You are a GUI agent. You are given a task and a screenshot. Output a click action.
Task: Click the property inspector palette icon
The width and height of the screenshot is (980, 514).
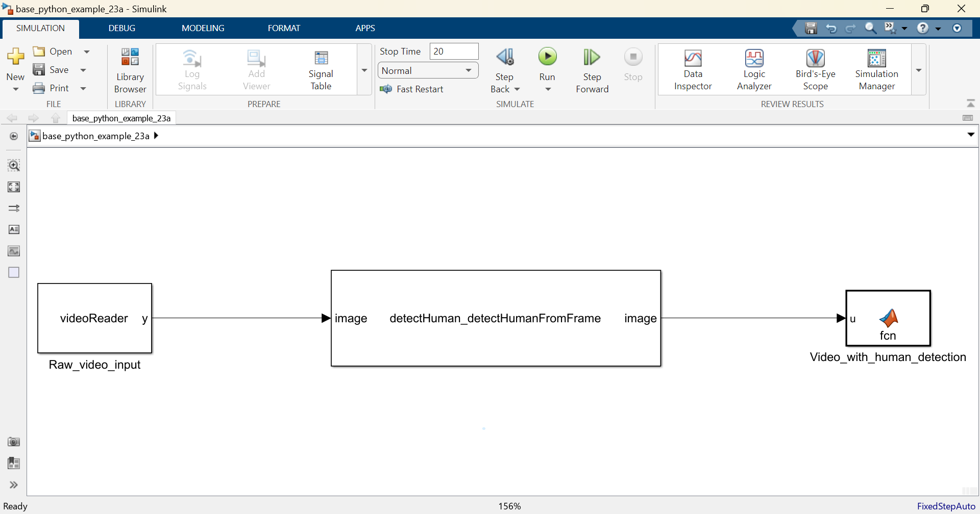(x=14, y=463)
